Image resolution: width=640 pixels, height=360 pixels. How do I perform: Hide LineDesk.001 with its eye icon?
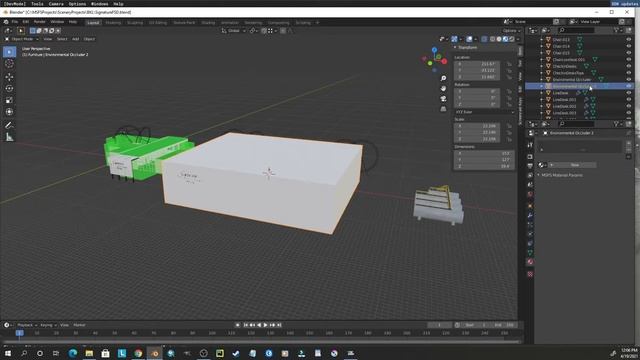(629, 99)
